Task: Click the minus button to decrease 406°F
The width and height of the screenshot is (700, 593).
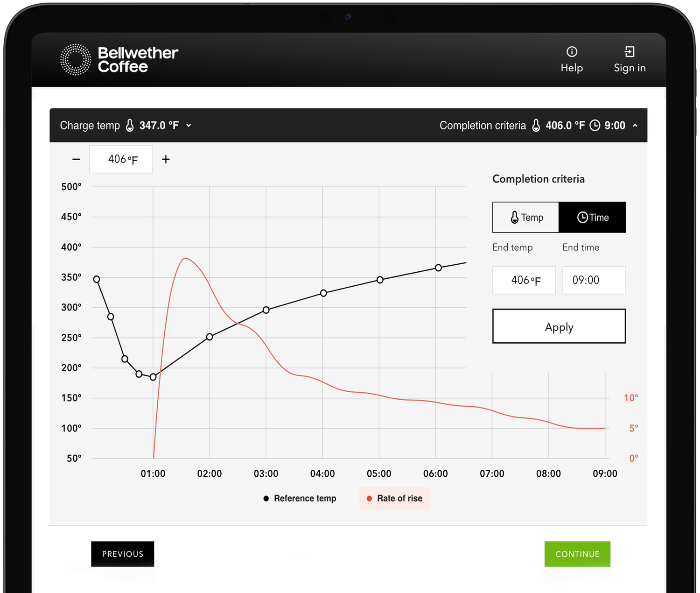Action: 76,159
